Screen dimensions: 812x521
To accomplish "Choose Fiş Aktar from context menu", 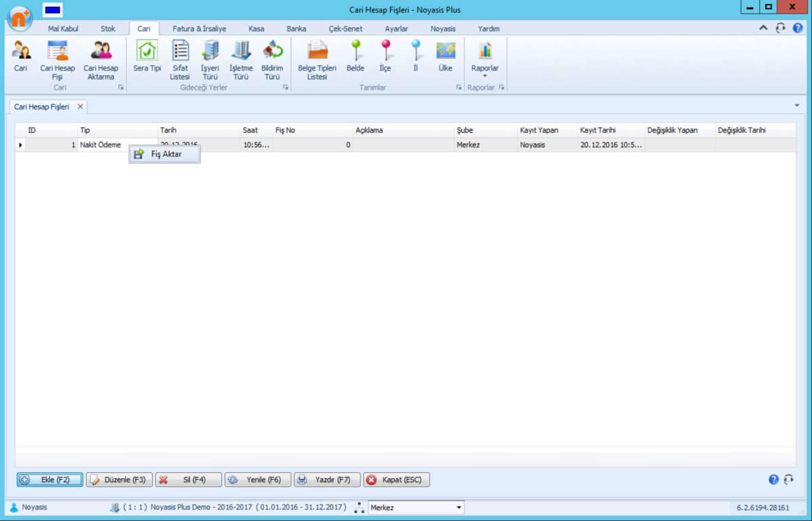I will 165,154.
